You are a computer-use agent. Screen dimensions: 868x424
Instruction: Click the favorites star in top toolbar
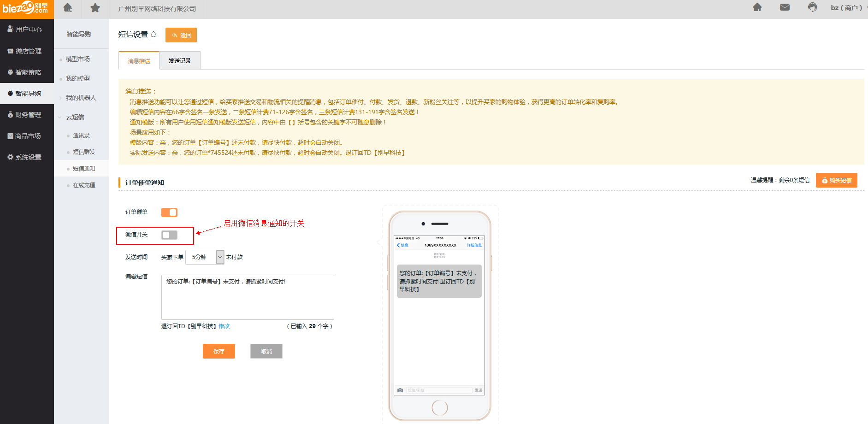coord(95,8)
